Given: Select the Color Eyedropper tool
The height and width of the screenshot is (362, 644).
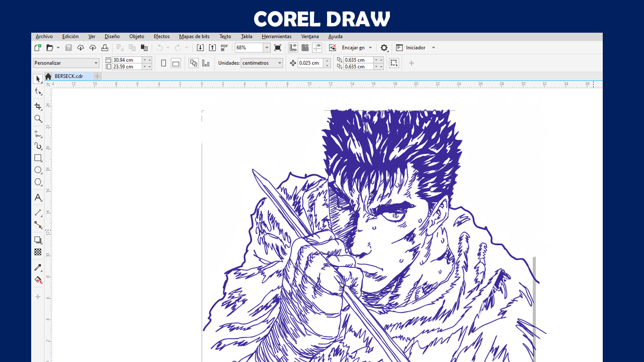Looking at the screenshot, I should [38, 267].
